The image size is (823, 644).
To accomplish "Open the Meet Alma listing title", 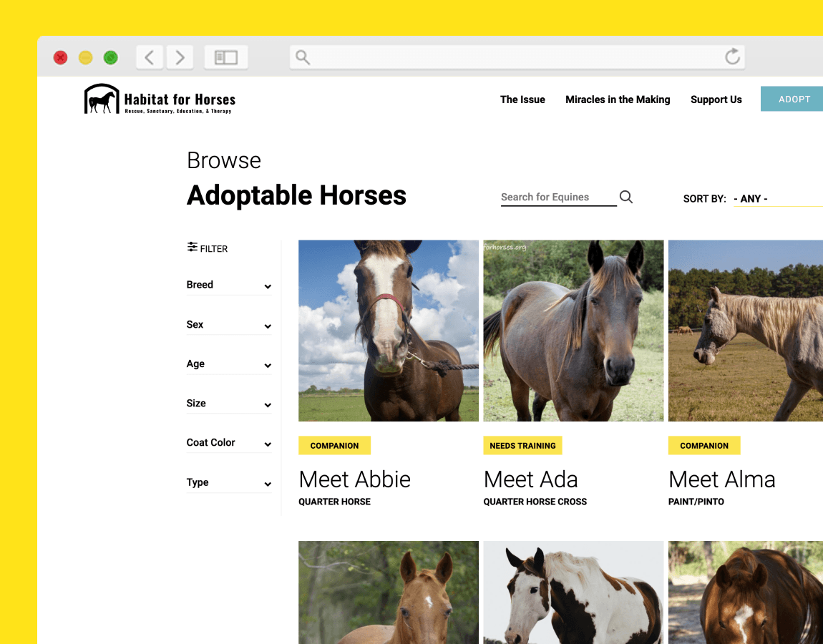I will pos(721,479).
